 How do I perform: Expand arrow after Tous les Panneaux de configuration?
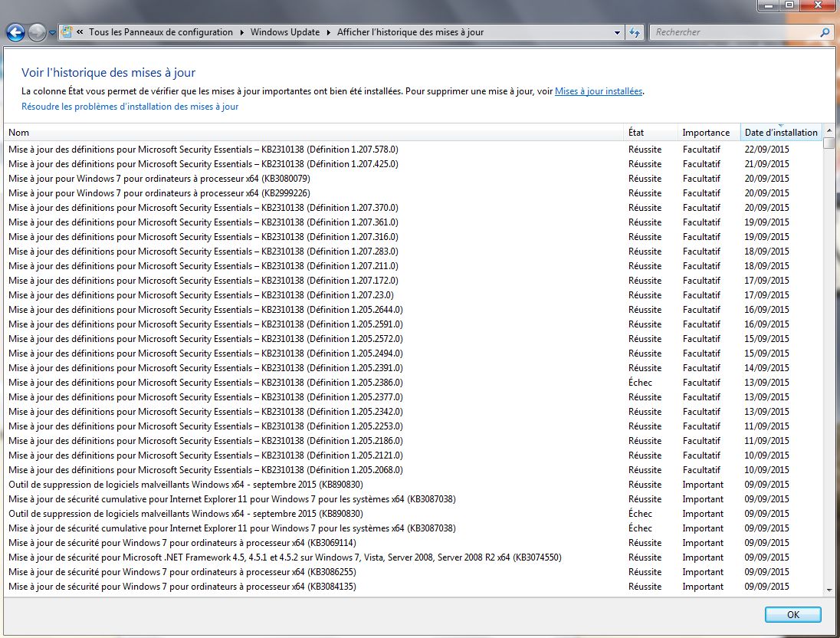(241, 32)
